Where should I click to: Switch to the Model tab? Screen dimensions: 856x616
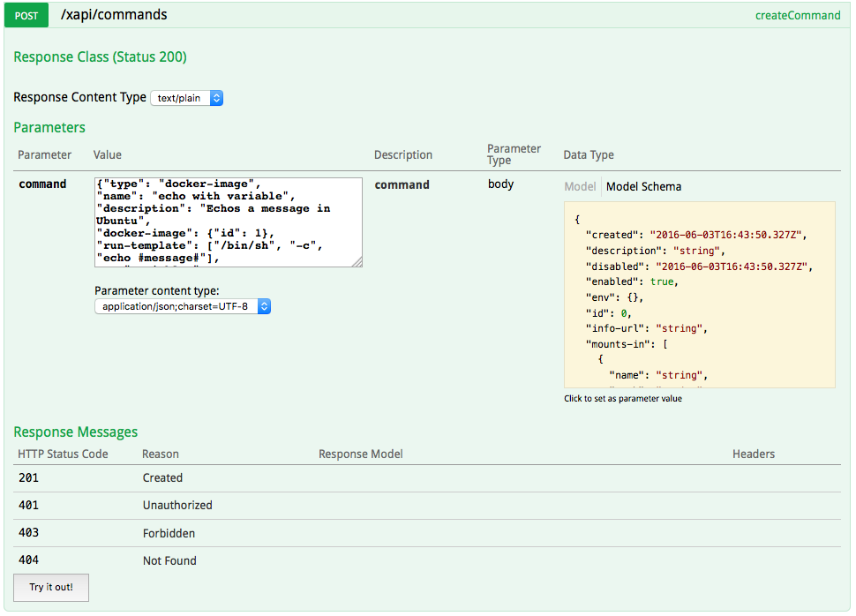(x=580, y=186)
